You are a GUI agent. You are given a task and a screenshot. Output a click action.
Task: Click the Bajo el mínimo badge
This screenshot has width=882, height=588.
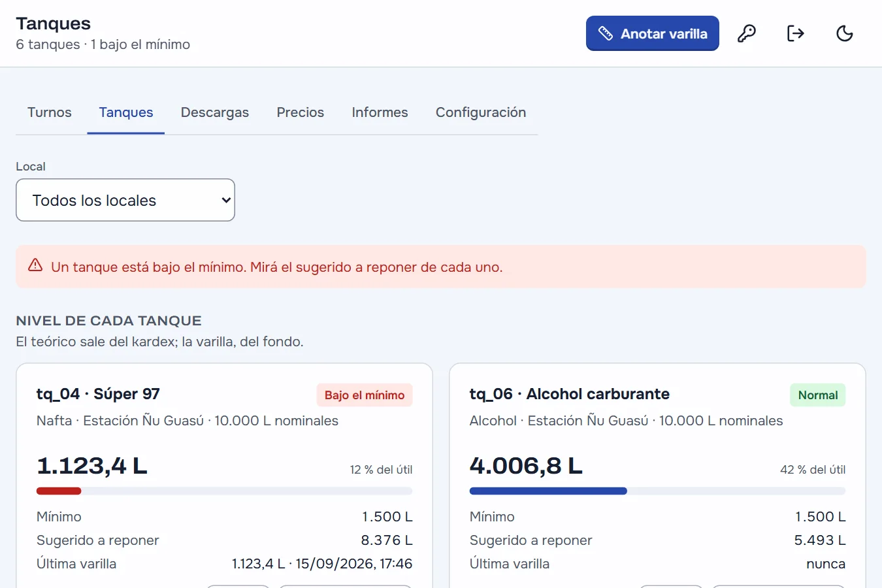(x=365, y=395)
